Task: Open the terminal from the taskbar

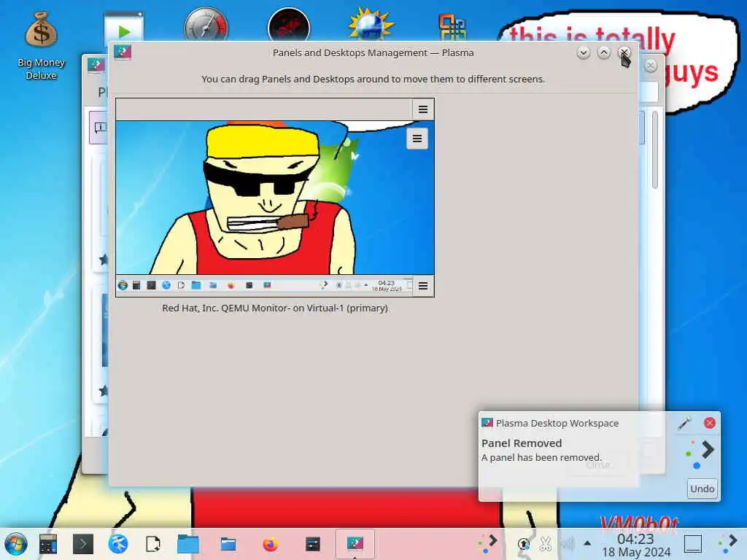Action: click(83, 544)
